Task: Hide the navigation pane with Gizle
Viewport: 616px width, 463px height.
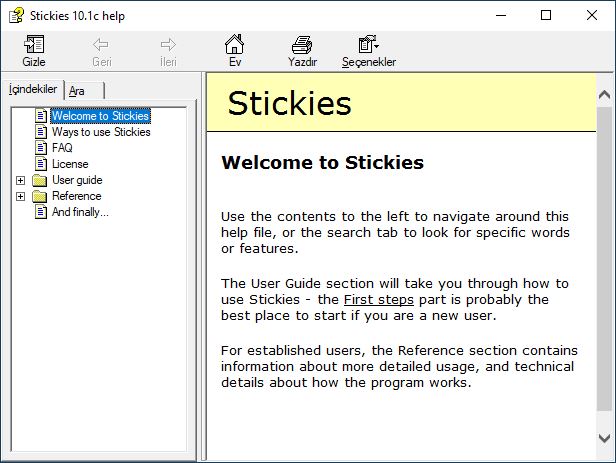Action: pyautogui.click(x=34, y=51)
